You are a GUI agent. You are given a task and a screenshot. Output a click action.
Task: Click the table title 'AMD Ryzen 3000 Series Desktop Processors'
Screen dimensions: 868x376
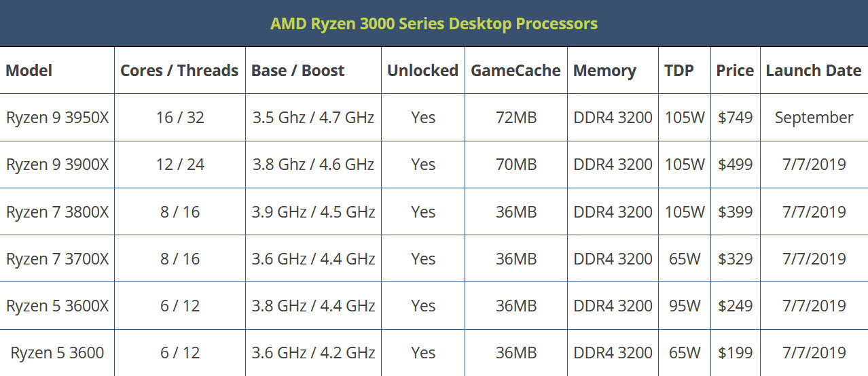[433, 24]
